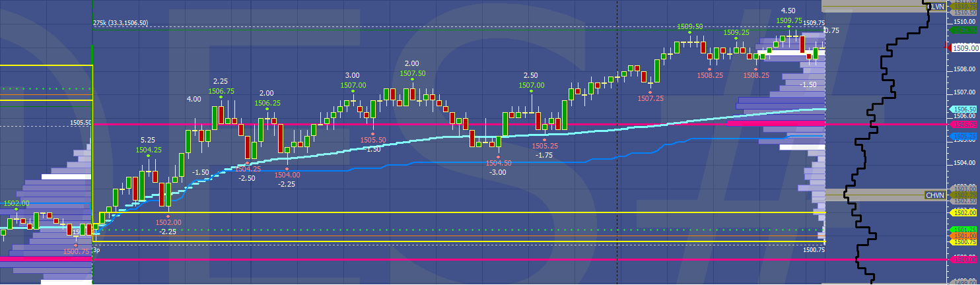Image resolution: width=980 pixels, height=285 pixels.
Task: Click the 3p session time marker
Action: (x=96, y=251)
